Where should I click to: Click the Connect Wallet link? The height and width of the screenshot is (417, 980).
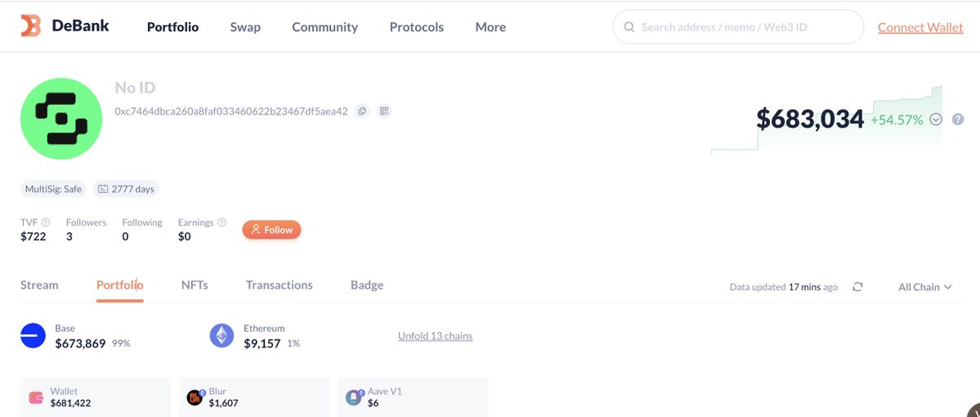pos(920,27)
